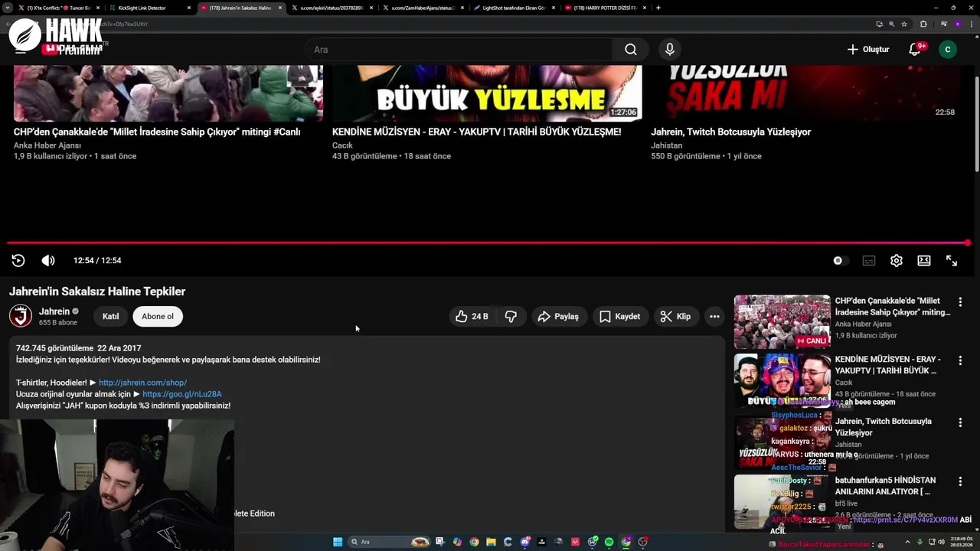The height and width of the screenshot is (551, 980).
Task: Open end-screen CHP'den Çanakkale'de miting title
Action: click(x=157, y=132)
